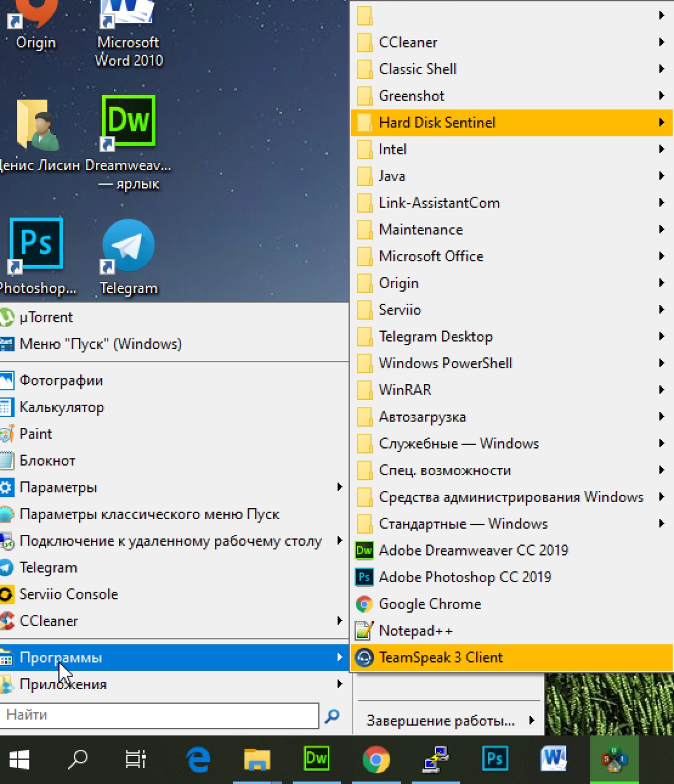Expand CCleaner submenu in start menu
Viewport: 674px width, 784px height.
point(340,621)
